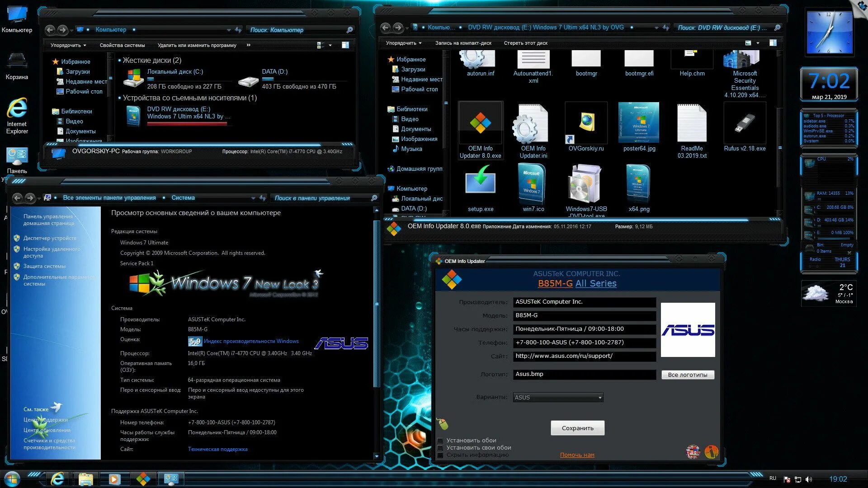Expand the 'Упорядочить' menu in Computer window

[x=68, y=45]
